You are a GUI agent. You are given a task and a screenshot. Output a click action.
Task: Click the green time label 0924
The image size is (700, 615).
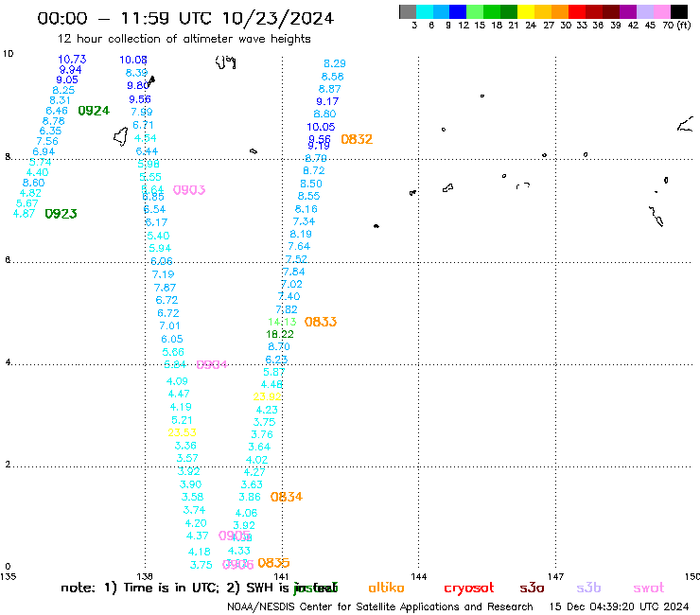tap(94, 111)
